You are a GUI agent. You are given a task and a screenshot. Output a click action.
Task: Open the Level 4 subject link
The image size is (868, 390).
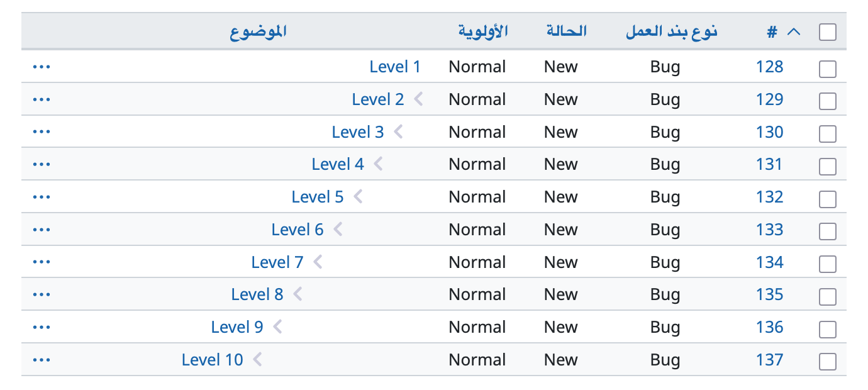338,164
